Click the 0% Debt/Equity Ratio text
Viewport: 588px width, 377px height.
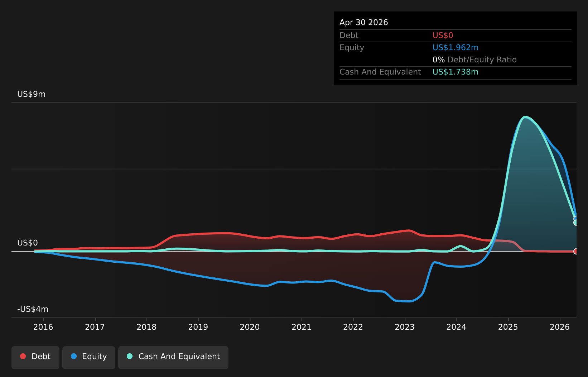pos(474,60)
